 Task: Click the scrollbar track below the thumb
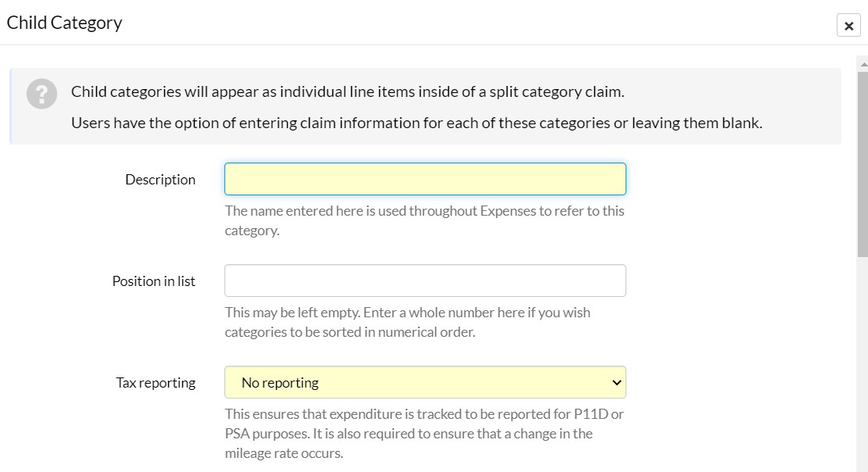click(863, 364)
